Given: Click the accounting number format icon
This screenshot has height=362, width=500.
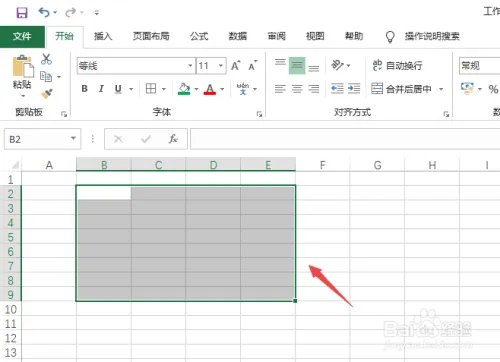Looking at the screenshot, I should pos(467,88).
